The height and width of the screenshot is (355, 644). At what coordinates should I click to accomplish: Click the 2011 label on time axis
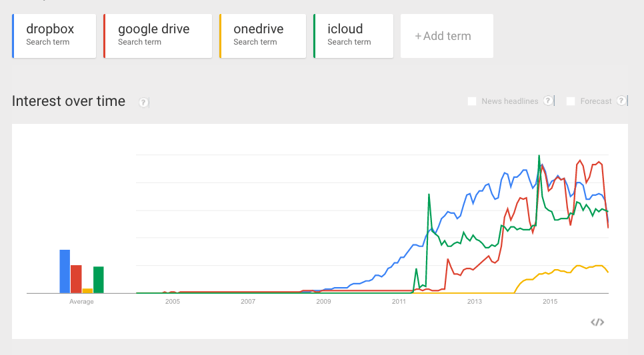tap(399, 301)
